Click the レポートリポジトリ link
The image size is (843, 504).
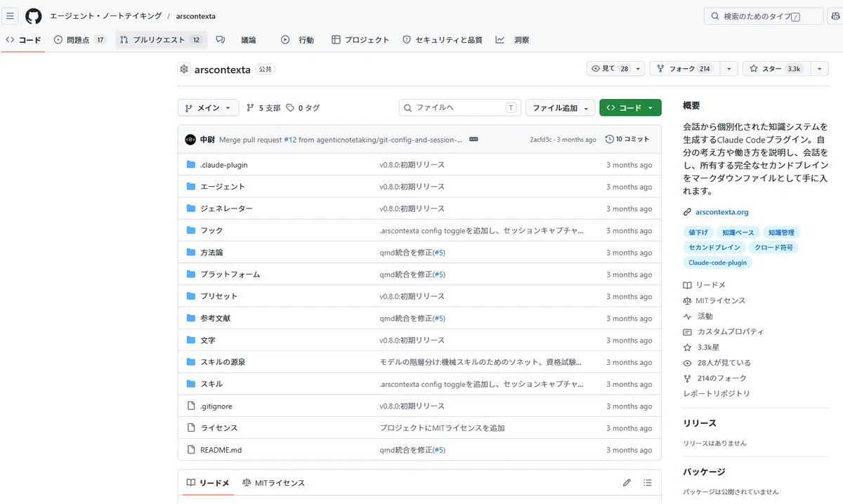coord(717,394)
